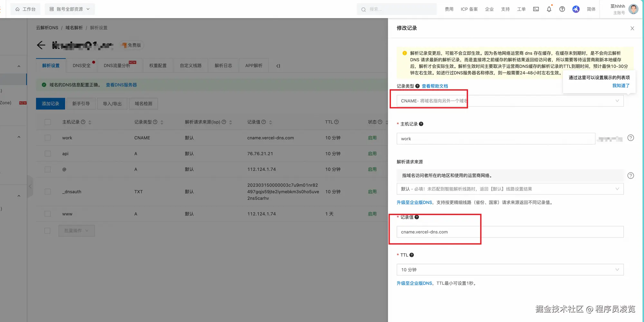
Task: Click the top bar help question icon
Action: pyautogui.click(x=562, y=9)
